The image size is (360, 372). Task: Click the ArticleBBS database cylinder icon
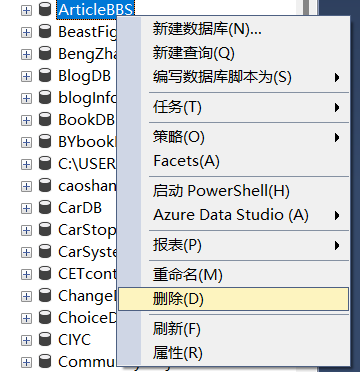click(45, 10)
